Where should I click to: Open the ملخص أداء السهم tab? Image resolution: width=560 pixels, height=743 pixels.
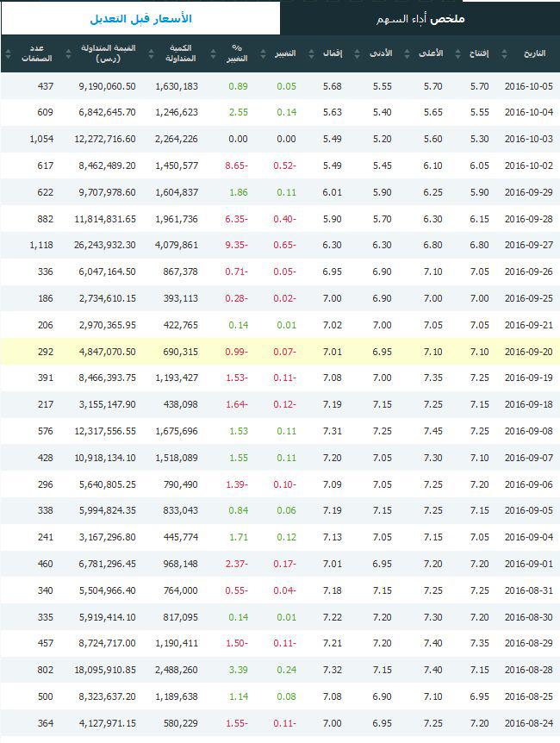point(420,19)
